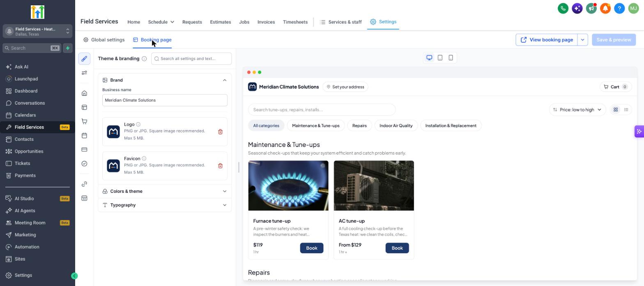644x286 pixels.
Task: Switch preview to mobile view
Action: [x=451, y=58]
